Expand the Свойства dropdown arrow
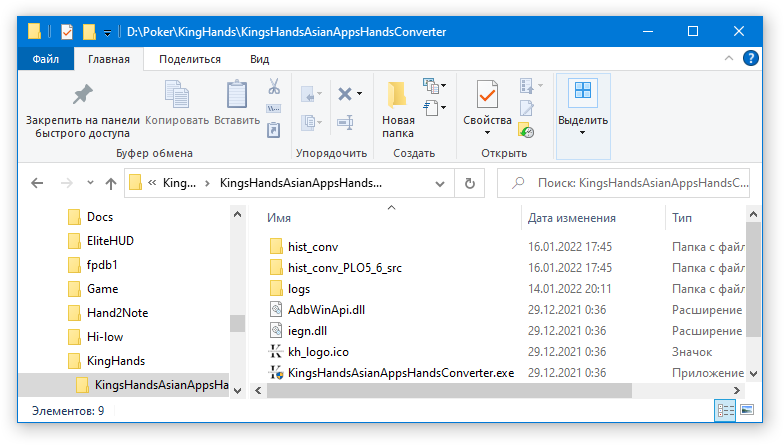 click(x=487, y=132)
